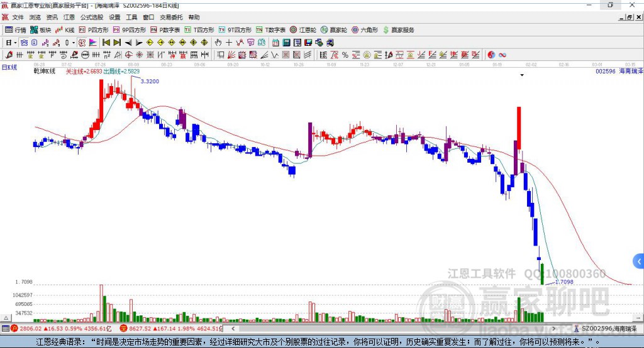Open the 浏览 menu
644x348 pixels.
point(35,17)
